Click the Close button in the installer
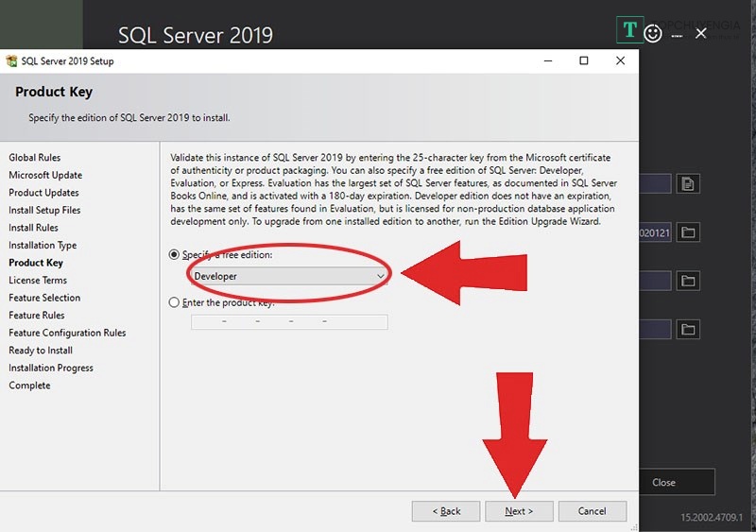 664,482
